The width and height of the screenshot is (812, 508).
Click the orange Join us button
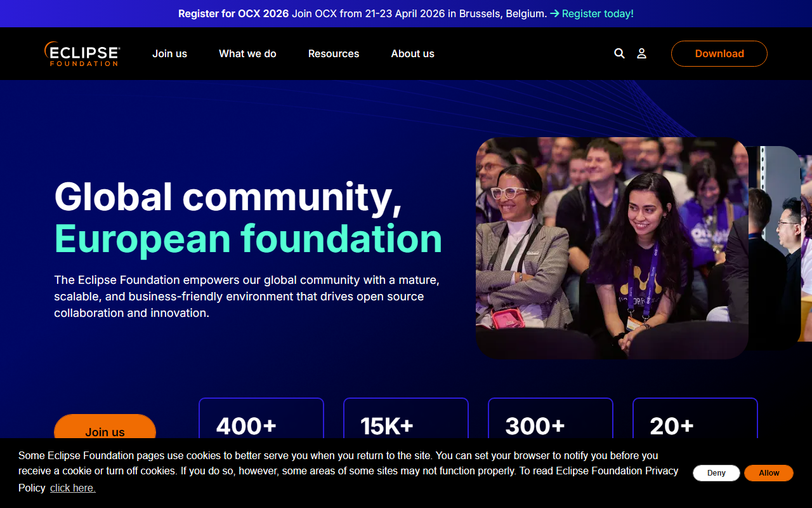[x=105, y=427]
